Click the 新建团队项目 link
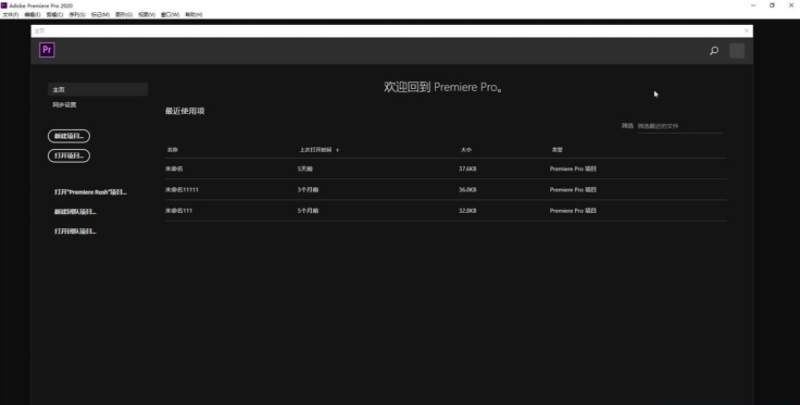This screenshot has height=405, width=800. [x=75, y=212]
